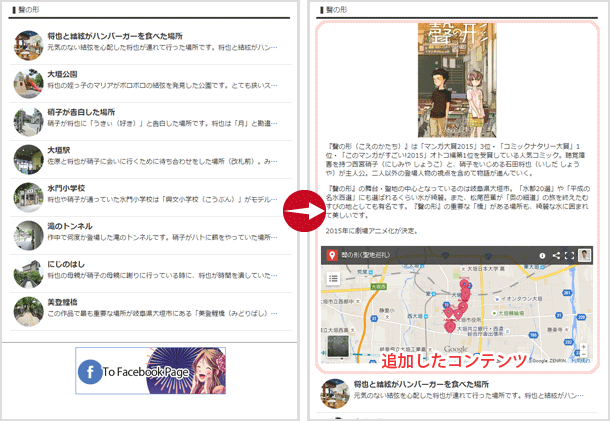Screen dimensions: 610x421
Task: Click the 聲の形(聖地巡礼) map title
Action: [365, 255]
